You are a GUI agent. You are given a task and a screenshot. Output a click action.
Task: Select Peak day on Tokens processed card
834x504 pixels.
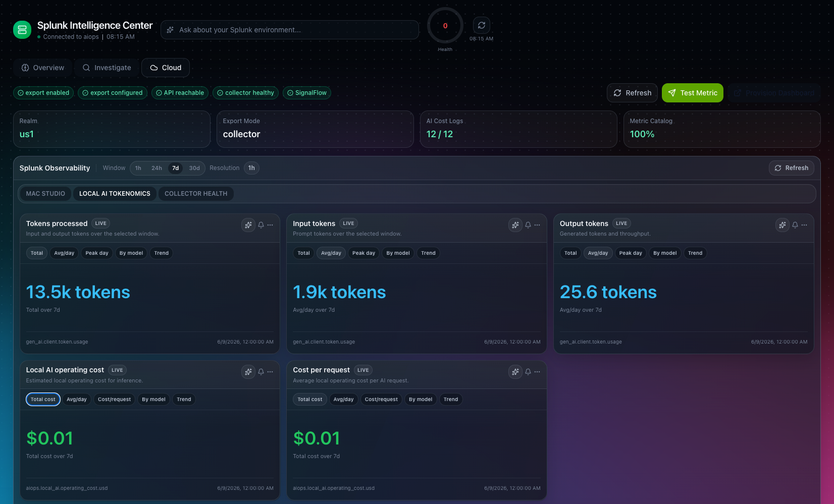tap(97, 253)
